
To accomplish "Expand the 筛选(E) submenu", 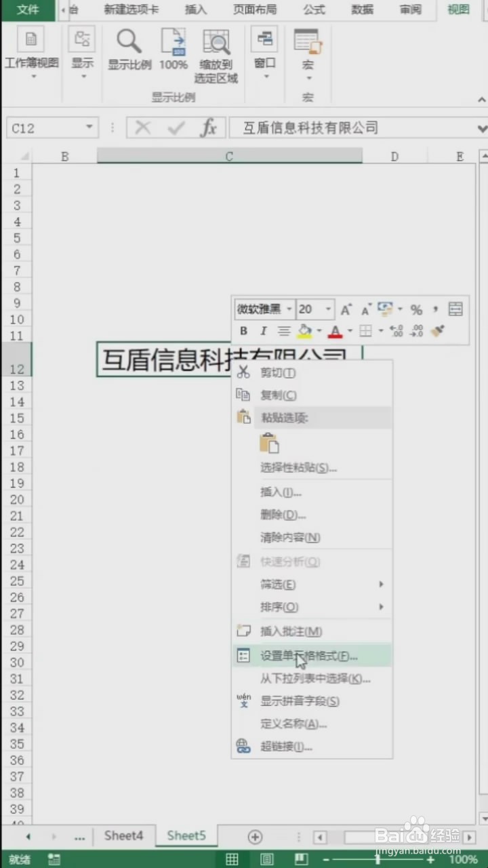I will click(312, 585).
